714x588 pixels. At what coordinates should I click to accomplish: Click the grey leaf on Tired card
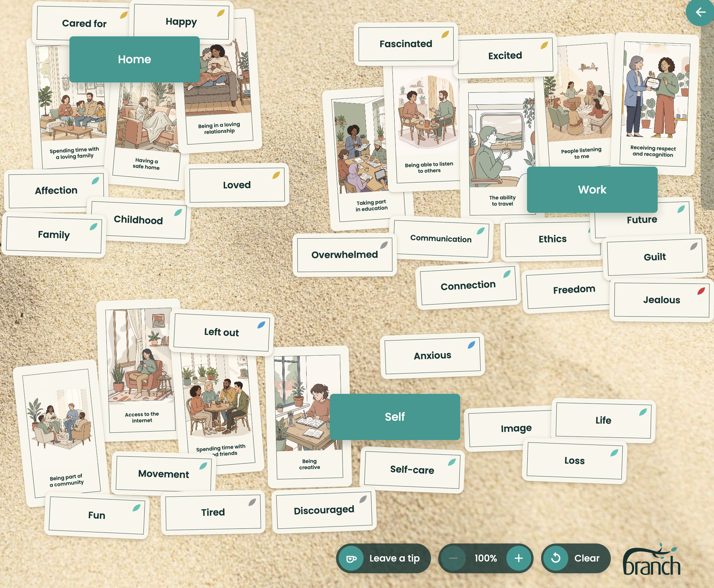pyautogui.click(x=252, y=502)
